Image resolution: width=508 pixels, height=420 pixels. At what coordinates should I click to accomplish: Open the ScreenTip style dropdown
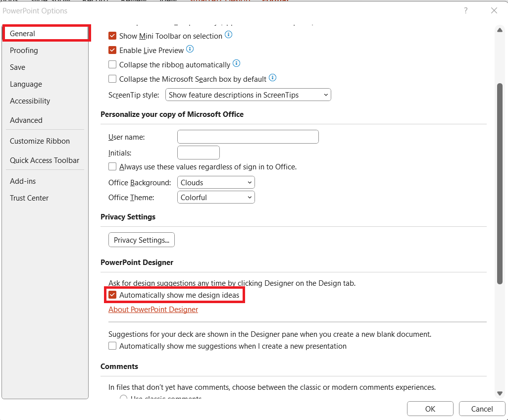point(248,95)
